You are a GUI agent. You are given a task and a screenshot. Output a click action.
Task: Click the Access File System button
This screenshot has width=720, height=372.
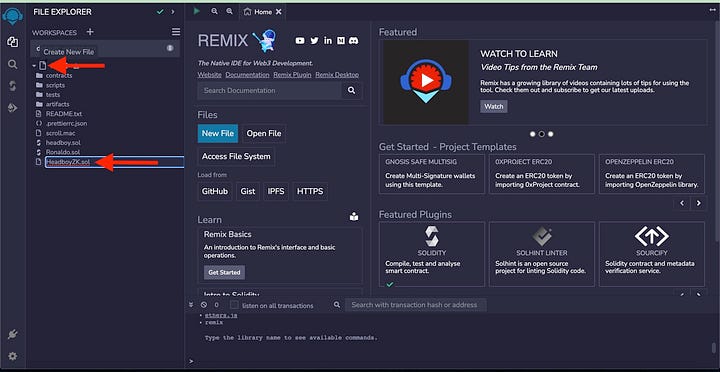click(x=236, y=156)
